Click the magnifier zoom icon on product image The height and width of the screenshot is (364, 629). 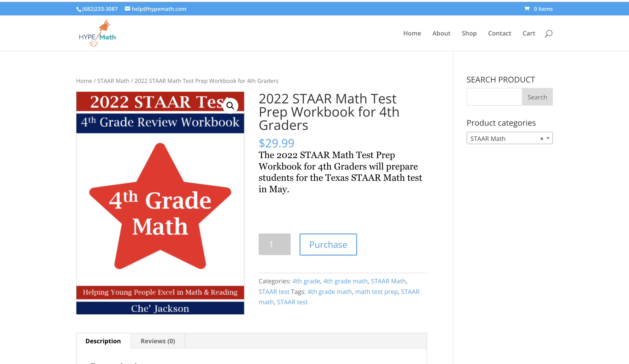(x=230, y=106)
